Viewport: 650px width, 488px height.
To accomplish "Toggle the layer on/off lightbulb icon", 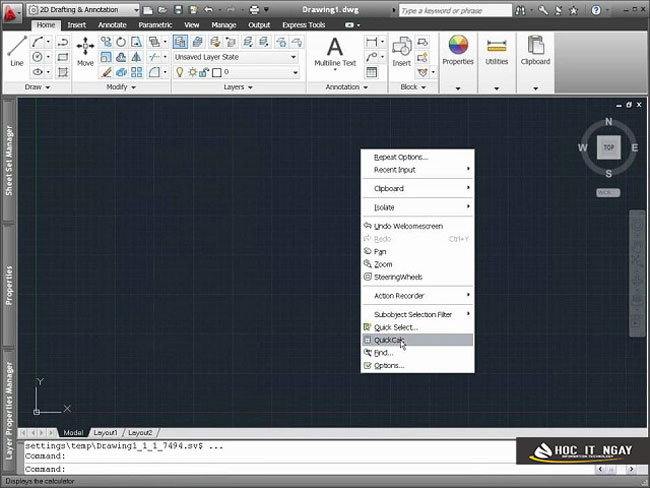I will tap(179, 72).
